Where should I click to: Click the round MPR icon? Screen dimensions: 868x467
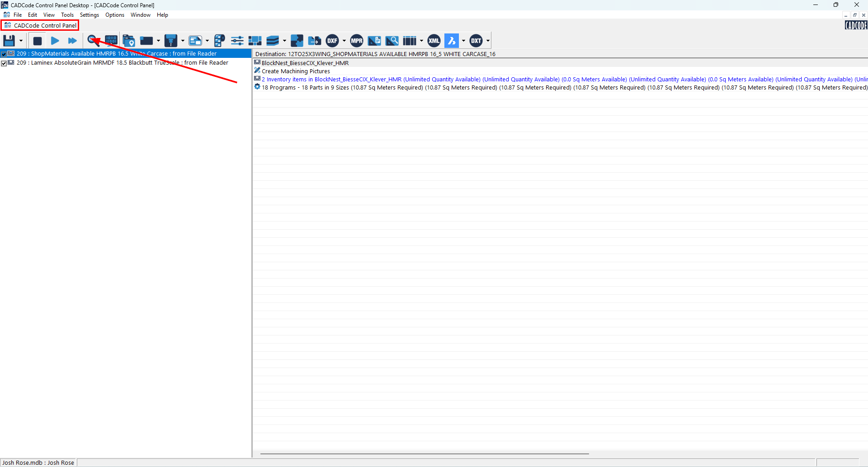coord(357,41)
